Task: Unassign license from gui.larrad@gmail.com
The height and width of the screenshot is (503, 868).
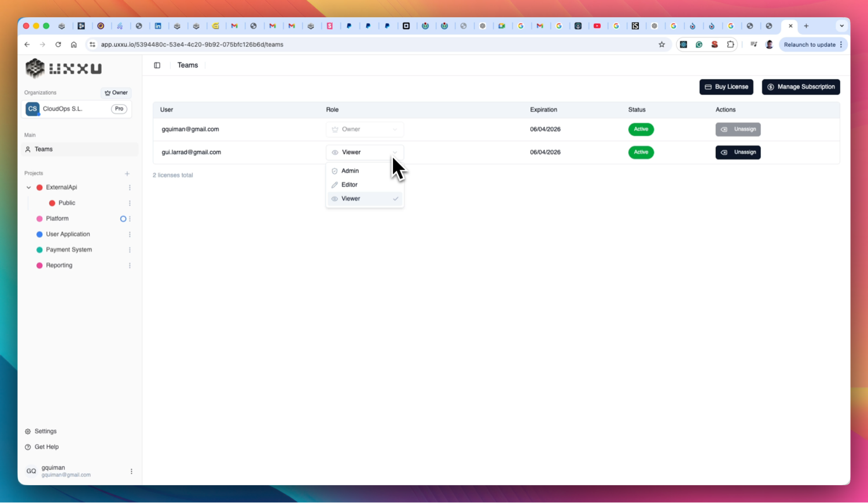Action: pyautogui.click(x=738, y=153)
